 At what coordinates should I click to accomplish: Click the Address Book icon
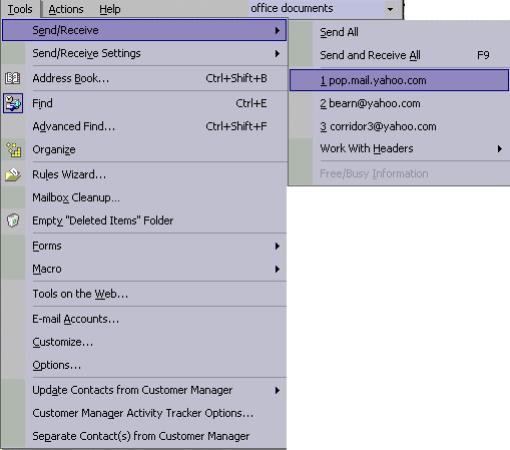pyautogui.click(x=12, y=78)
